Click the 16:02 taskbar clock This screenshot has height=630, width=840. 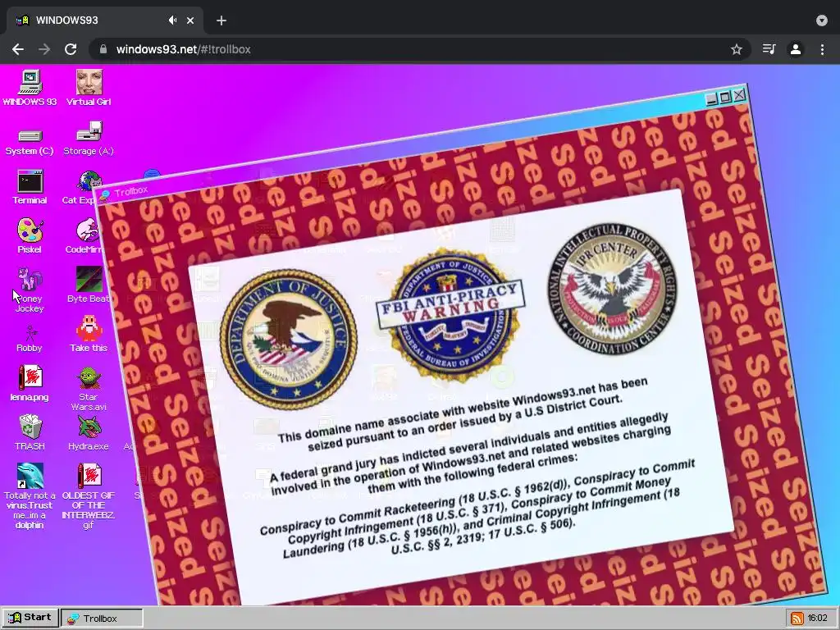pos(818,619)
